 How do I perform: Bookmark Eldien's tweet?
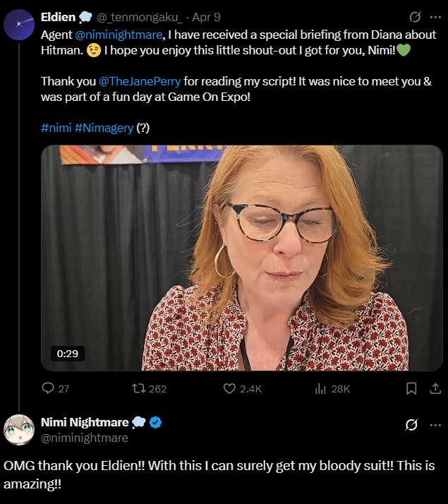[411, 388]
